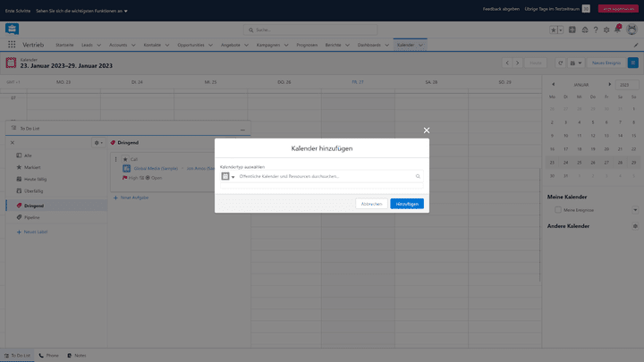Select the Accounts tab
The width and height of the screenshot is (644, 362).
tap(118, 45)
